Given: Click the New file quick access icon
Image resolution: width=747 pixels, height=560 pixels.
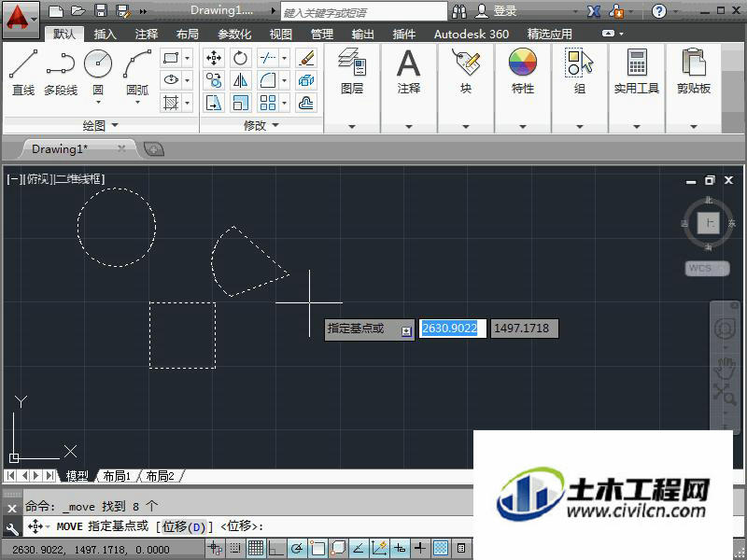Looking at the screenshot, I should 56,10.
